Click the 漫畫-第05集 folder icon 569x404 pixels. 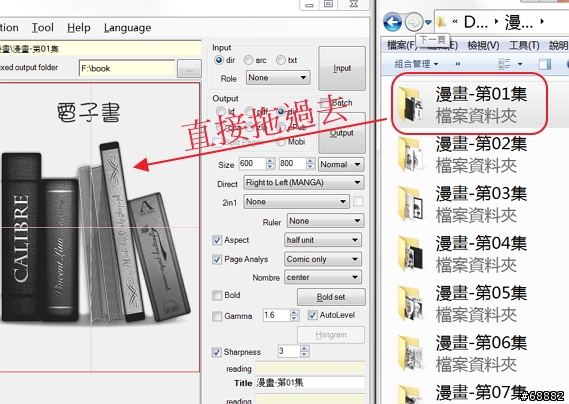pyautogui.click(x=411, y=304)
